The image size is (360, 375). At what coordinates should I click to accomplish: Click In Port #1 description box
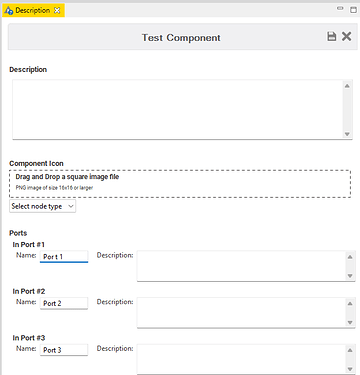pos(241,266)
